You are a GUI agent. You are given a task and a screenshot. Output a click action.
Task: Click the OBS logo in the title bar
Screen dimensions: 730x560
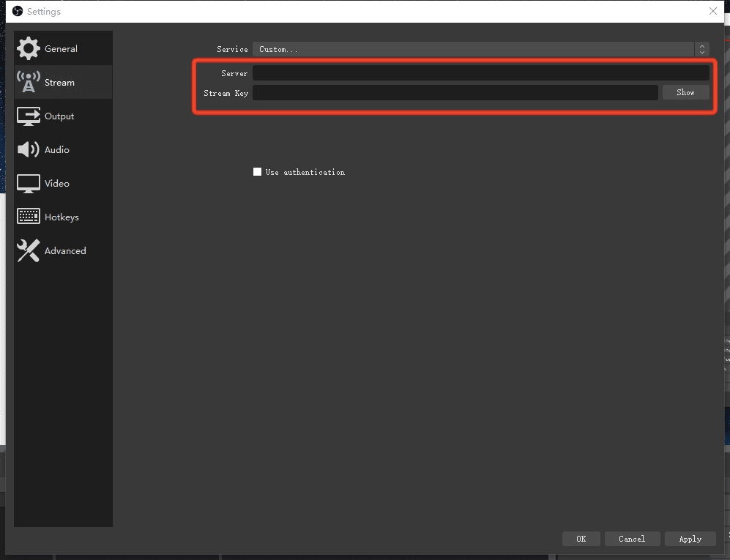pos(18,11)
